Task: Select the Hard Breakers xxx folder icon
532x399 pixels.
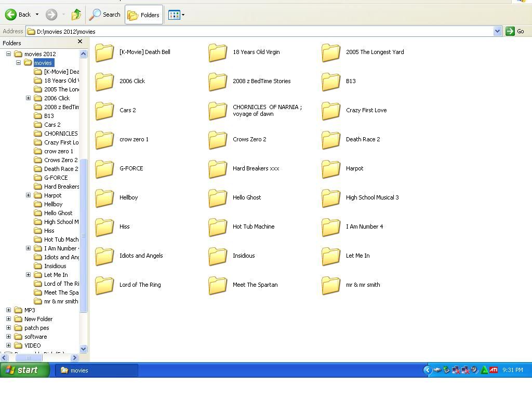Action: pyautogui.click(x=218, y=169)
